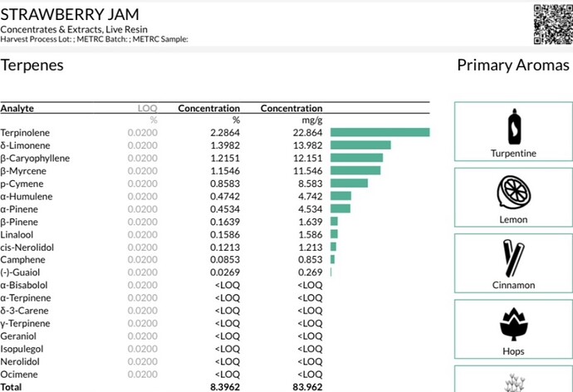This screenshot has width=573, height=392.
Task: Click the α-Humulene concentration bar
Action: (x=340, y=196)
